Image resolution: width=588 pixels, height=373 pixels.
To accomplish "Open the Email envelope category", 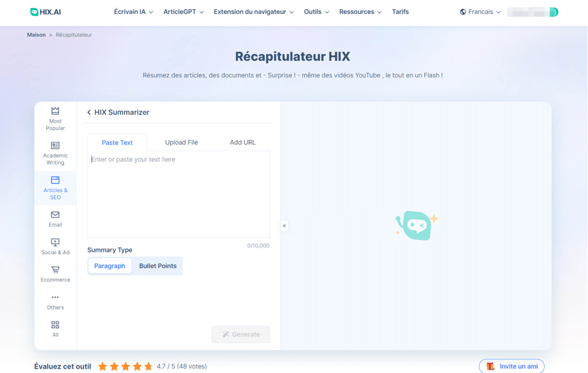I will click(x=55, y=215).
